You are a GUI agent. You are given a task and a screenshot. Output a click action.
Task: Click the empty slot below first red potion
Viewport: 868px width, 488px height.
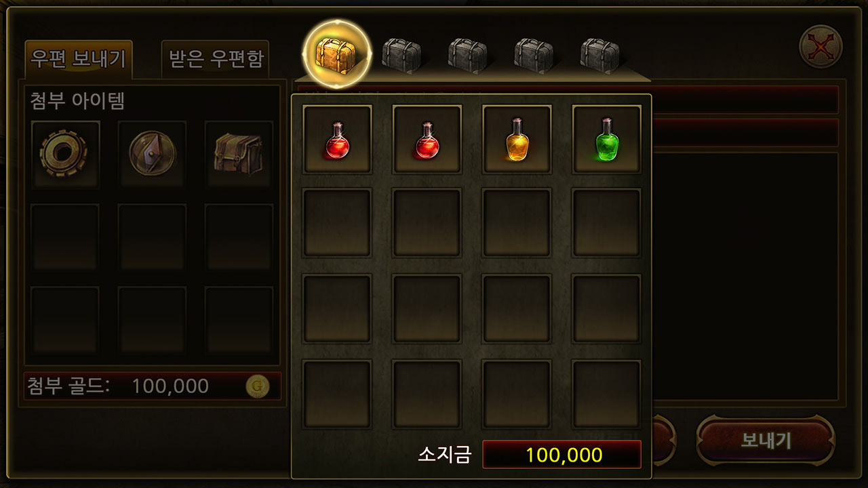[337, 223]
